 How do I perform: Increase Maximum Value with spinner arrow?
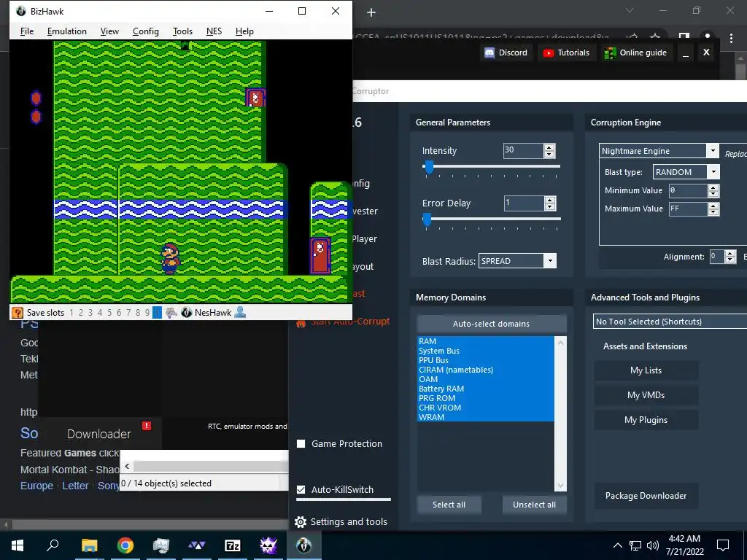[713, 206]
